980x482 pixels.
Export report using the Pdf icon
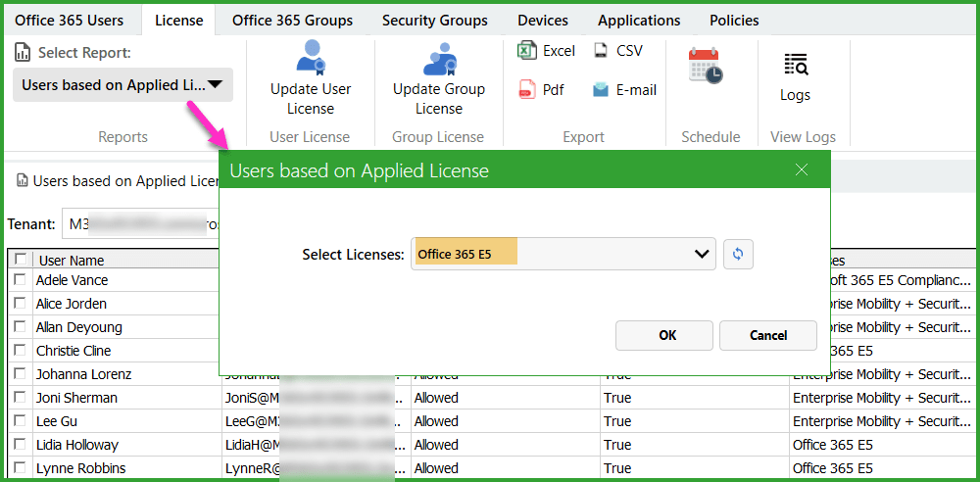point(527,90)
